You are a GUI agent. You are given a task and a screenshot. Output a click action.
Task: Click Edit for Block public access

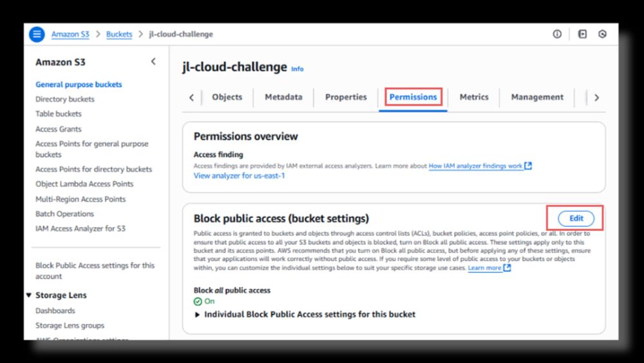576,219
